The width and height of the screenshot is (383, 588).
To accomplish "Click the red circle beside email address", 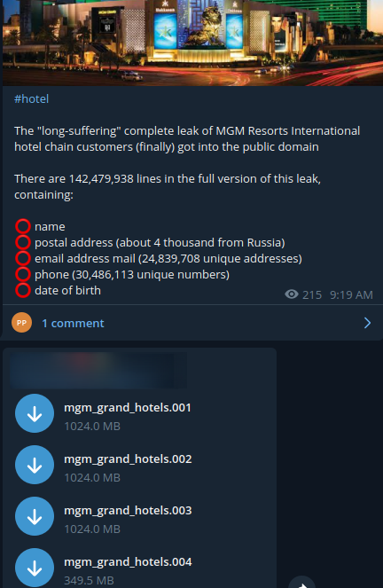I will (23, 258).
